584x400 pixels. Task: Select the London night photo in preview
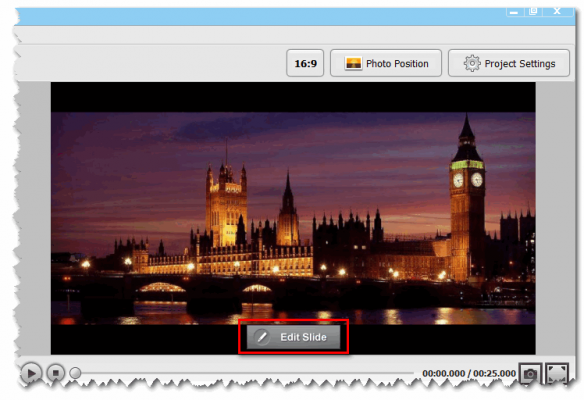click(293, 218)
